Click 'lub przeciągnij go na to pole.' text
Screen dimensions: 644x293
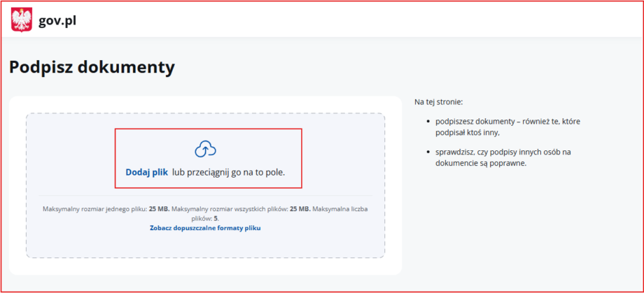point(229,173)
